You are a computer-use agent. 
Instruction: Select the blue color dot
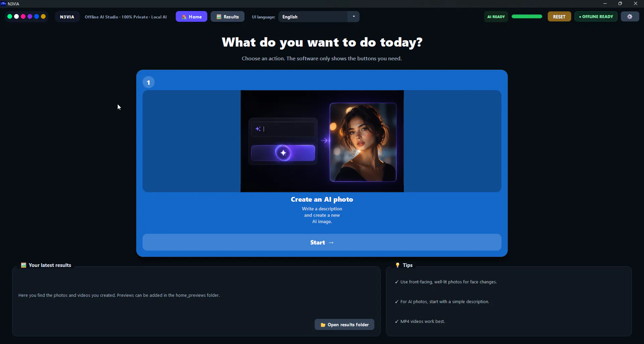coord(37,16)
